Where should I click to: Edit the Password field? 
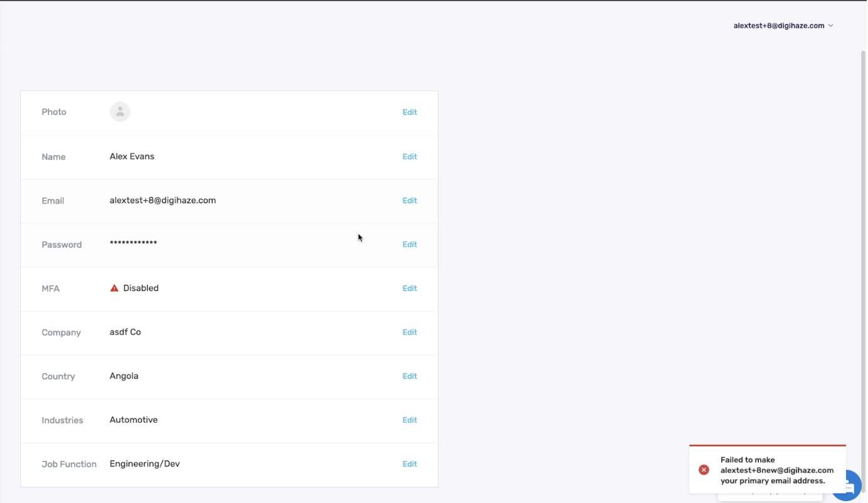click(x=410, y=245)
